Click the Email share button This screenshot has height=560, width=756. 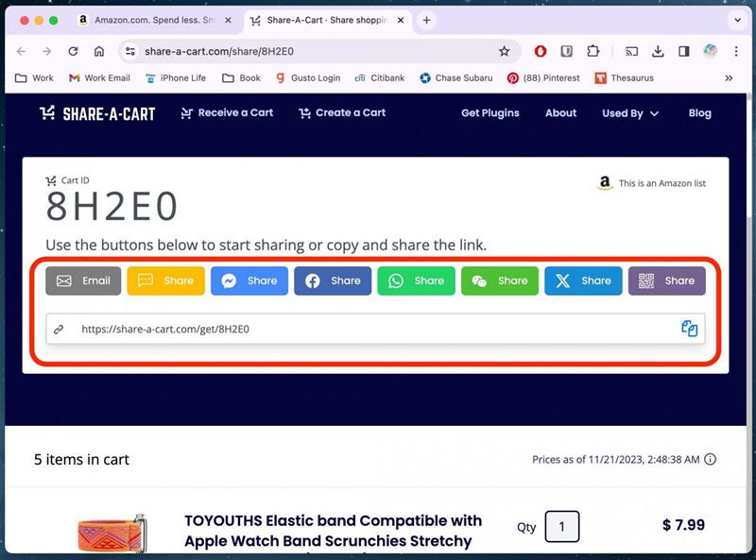83,280
